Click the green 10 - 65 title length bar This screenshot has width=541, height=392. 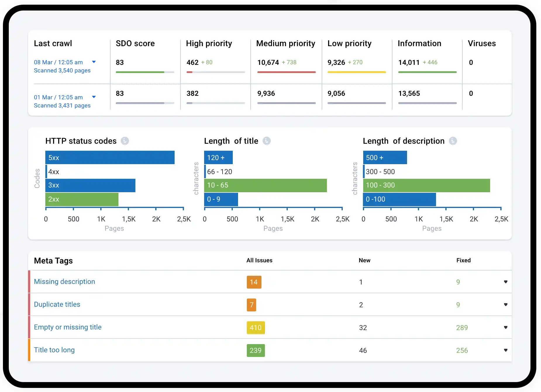pos(266,185)
